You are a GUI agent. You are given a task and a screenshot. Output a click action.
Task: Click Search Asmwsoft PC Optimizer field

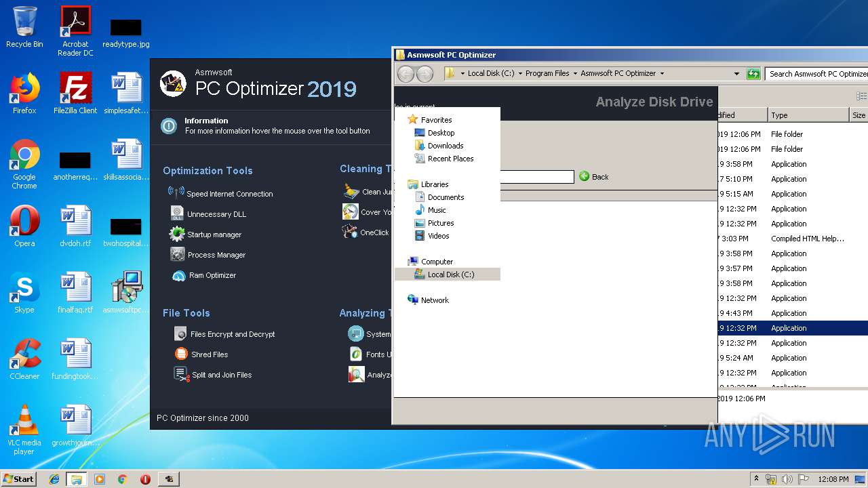coord(817,73)
